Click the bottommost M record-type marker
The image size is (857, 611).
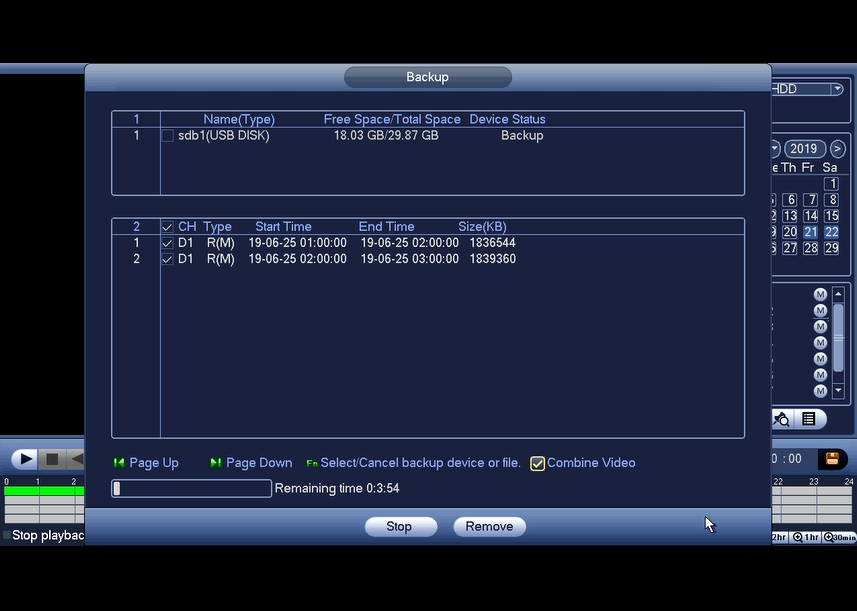tap(820, 391)
